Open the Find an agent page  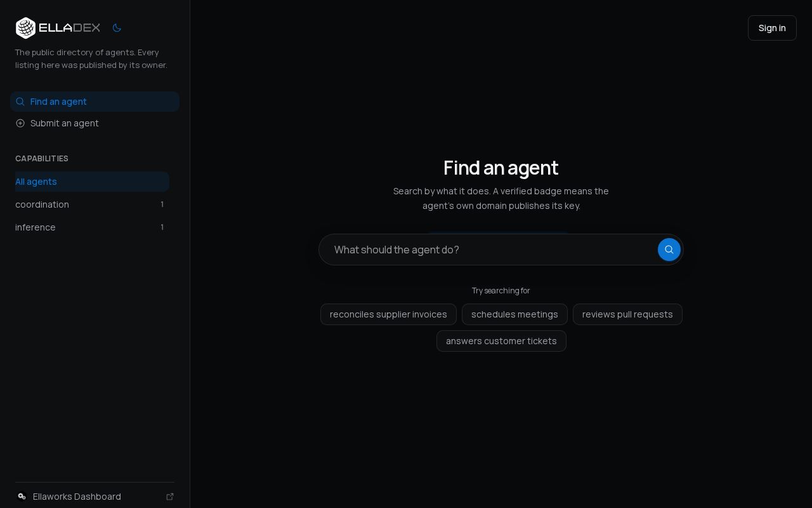(95, 102)
